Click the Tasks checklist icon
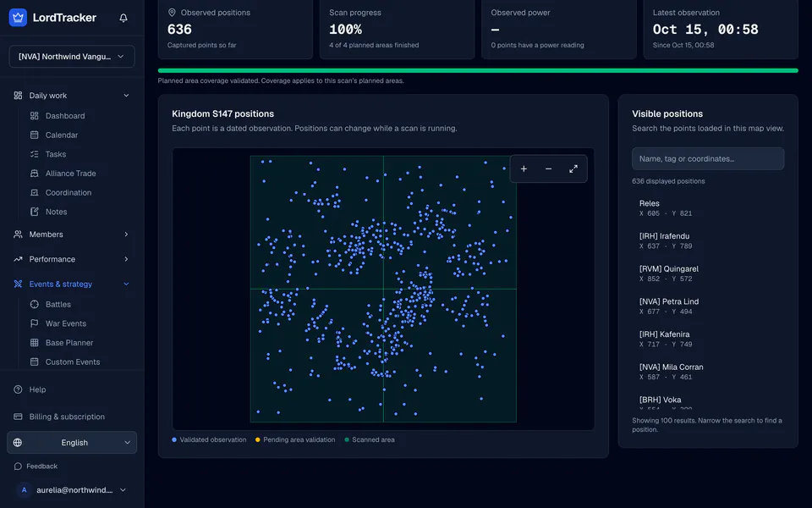 34,154
